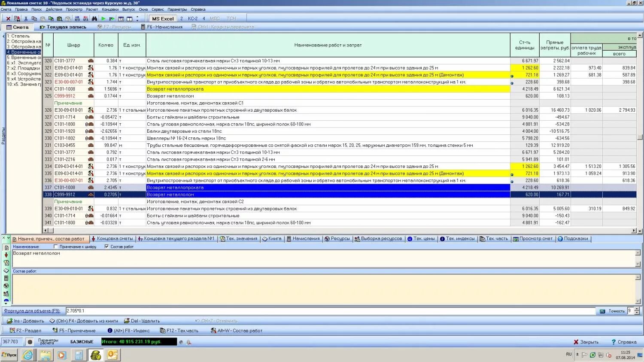
Task: Click F6 - Начисления button
Action: [x=161, y=27]
